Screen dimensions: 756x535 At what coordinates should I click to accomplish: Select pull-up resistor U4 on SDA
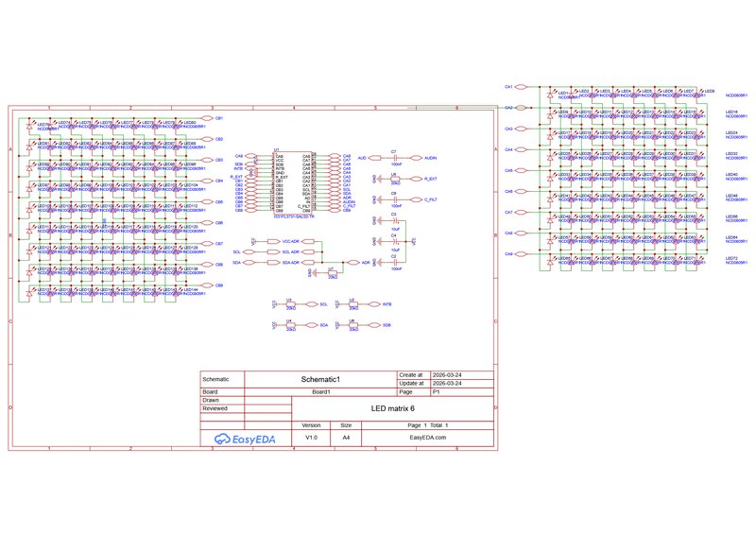click(x=290, y=325)
